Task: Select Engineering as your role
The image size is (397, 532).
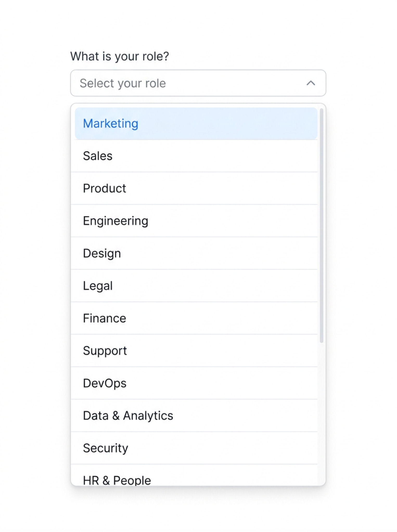Action: click(x=194, y=221)
